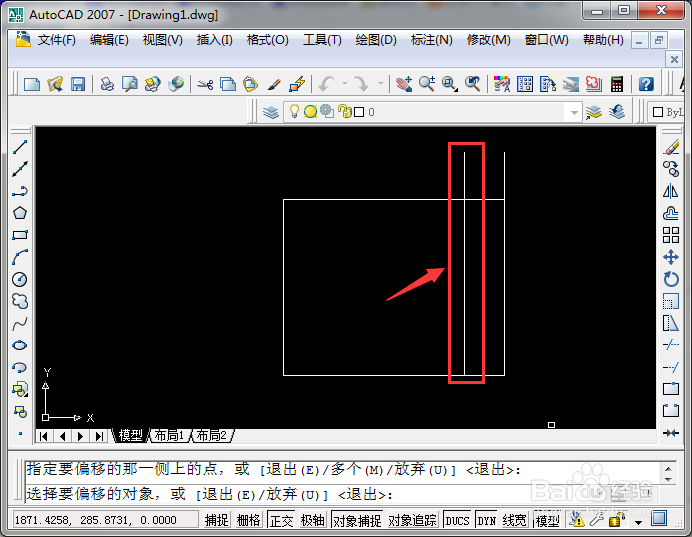This screenshot has width=692, height=537.
Task: Select the Line tool in draw toolbar
Action: (20, 147)
